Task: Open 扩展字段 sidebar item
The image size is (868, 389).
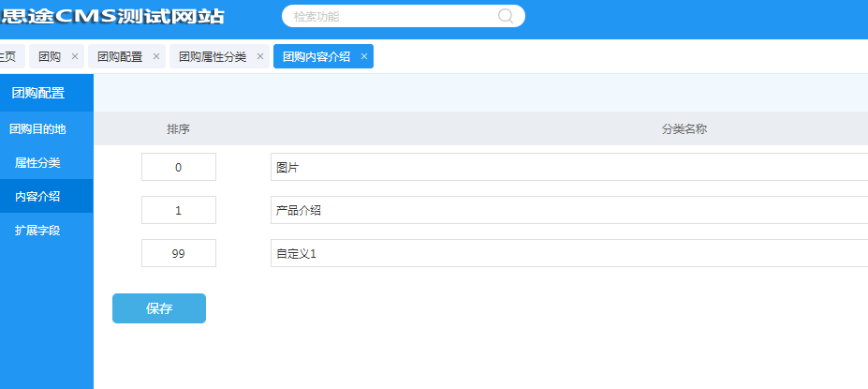Action: point(37,231)
